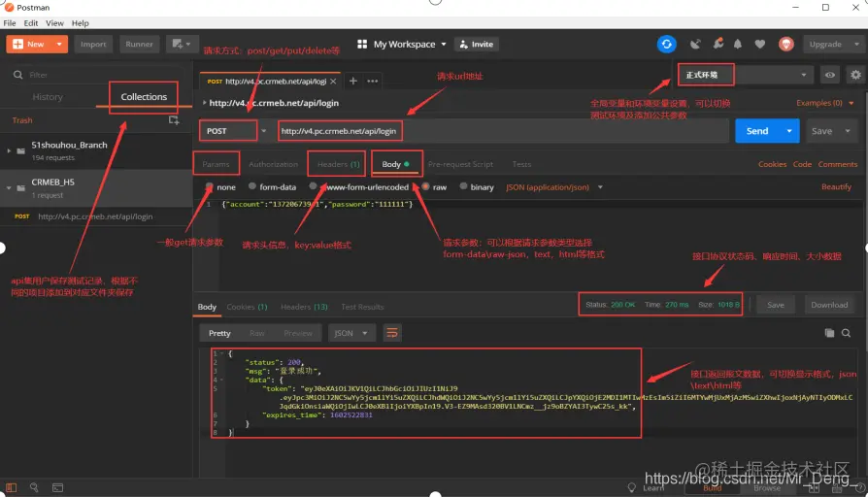Open the user avatar profile icon
This screenshot has height=497, width=868.
(x=786, y=45)
